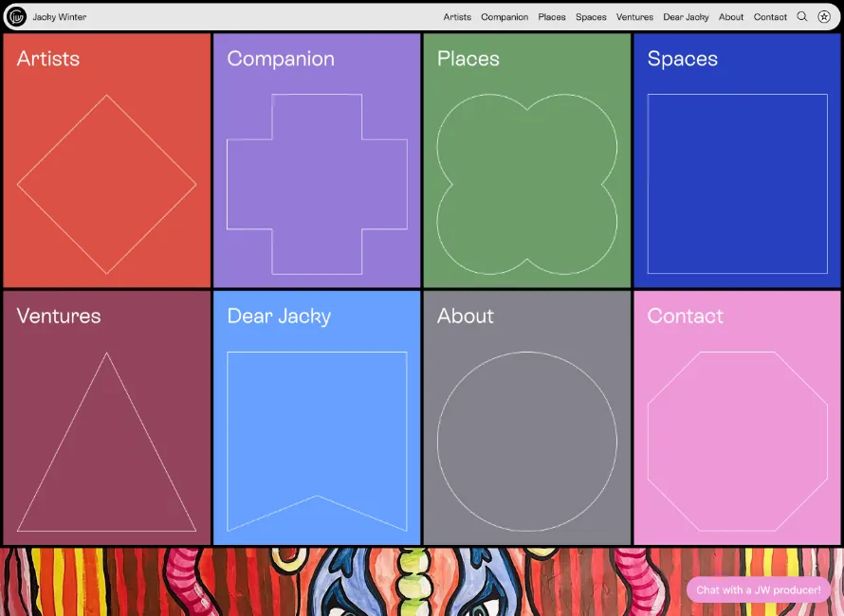The width and height of the screenshot is (844, 616).
Task: Go to Places in the top navigation
Action: (552, 17)
